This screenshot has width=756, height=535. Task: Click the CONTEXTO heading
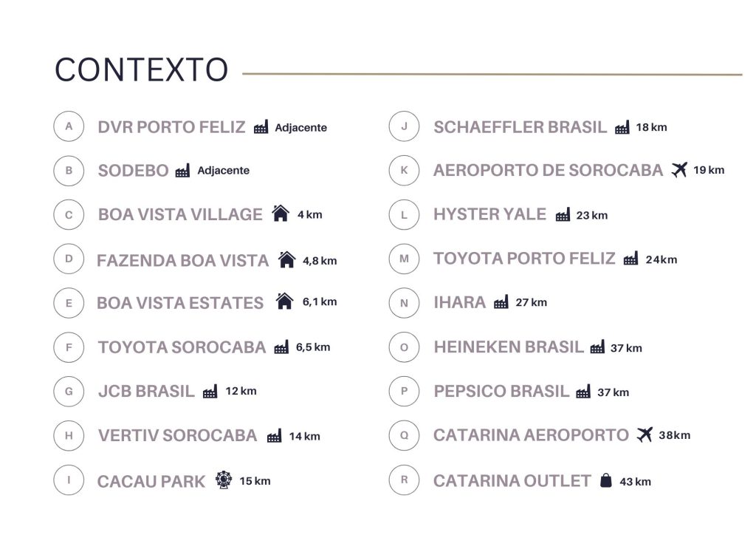point(141,70)
